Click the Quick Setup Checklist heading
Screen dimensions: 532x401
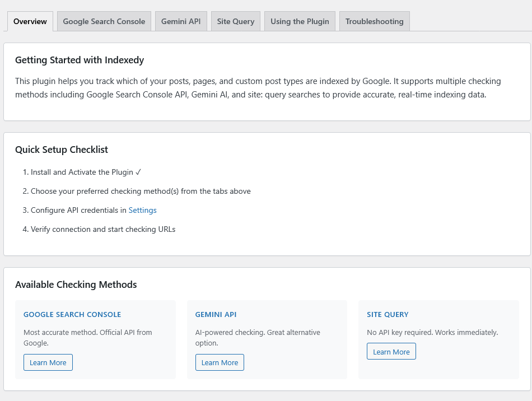click(x=62, y=150)
